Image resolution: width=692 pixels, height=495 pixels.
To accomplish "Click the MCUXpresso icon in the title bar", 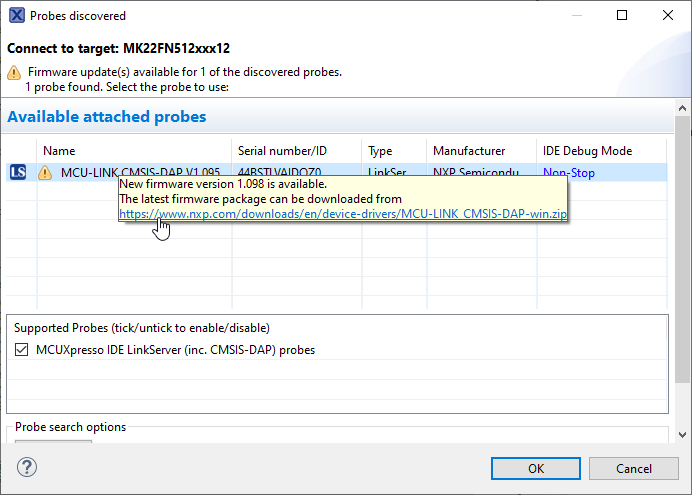I will (15, 16).
